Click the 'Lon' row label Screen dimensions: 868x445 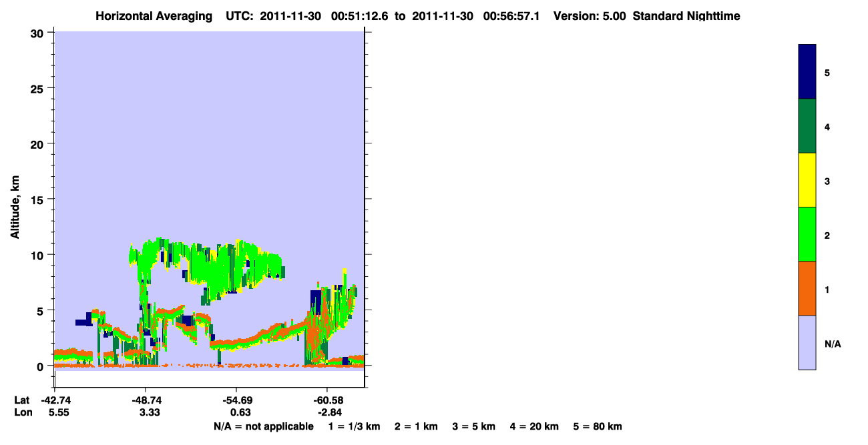tap(23, 412)
